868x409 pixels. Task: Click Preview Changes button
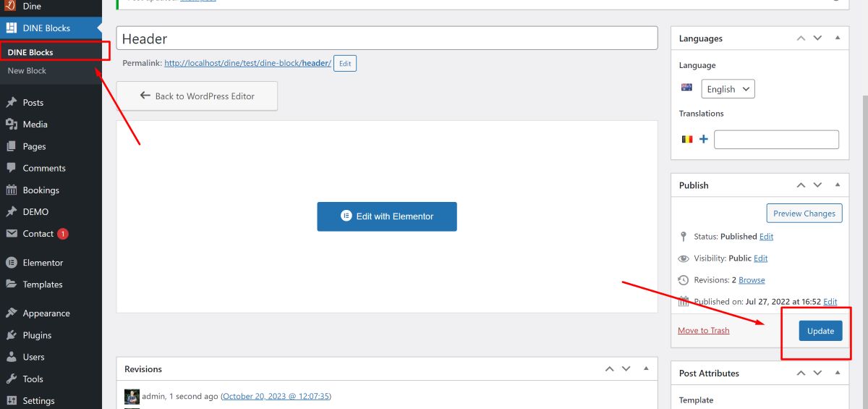804,214
